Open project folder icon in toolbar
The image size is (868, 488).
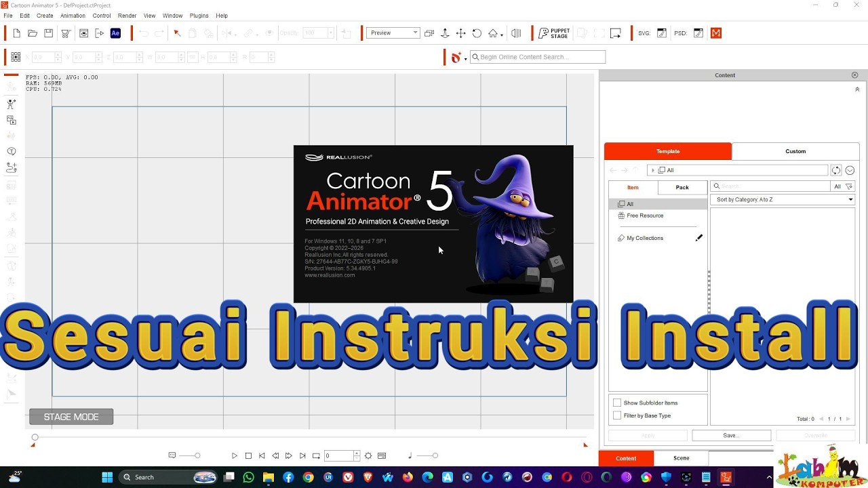(x=33, y=33)
